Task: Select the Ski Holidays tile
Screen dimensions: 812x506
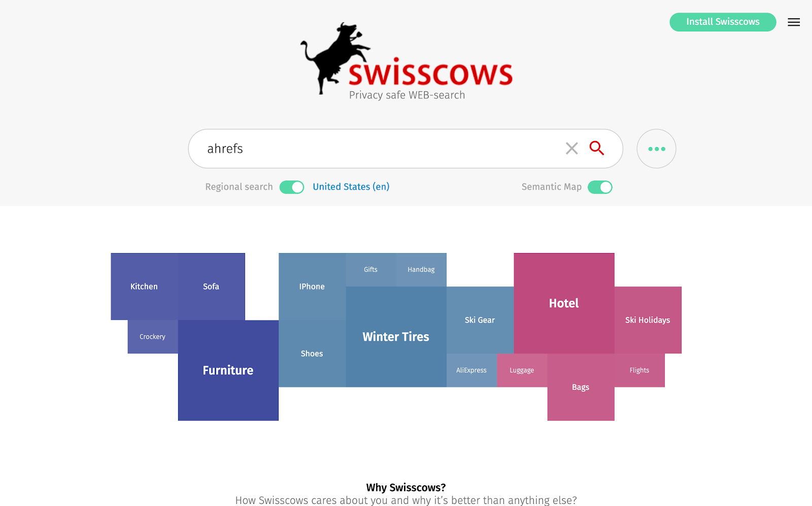Action: click(648, 320)
